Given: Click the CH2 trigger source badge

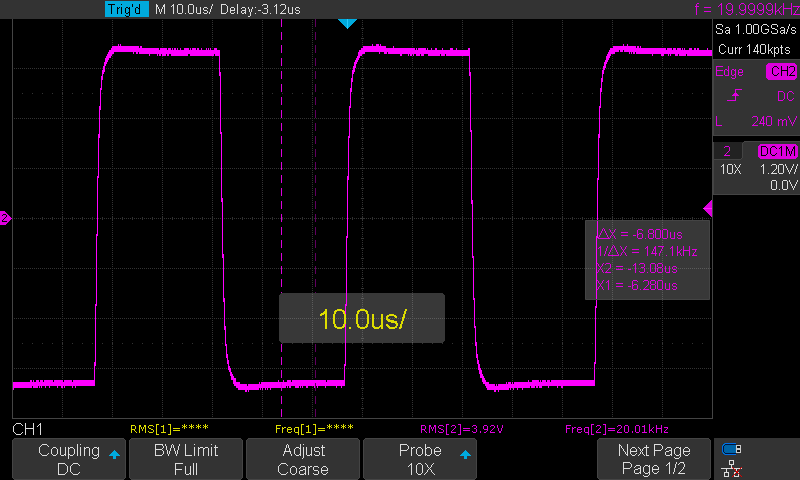Looking at the screenshot, I should (782, 71).
